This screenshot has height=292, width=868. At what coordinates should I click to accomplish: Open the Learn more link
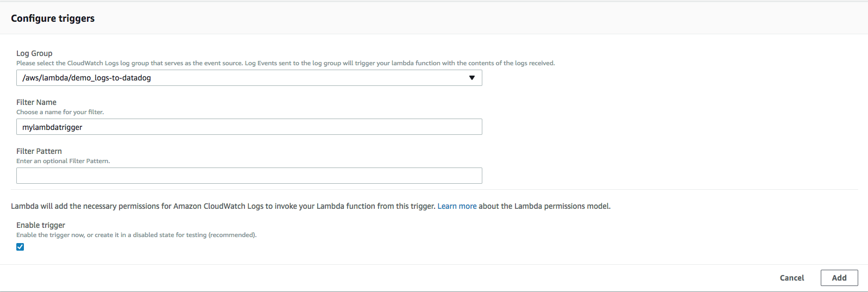pyautogui.click(x=457, y=206)
